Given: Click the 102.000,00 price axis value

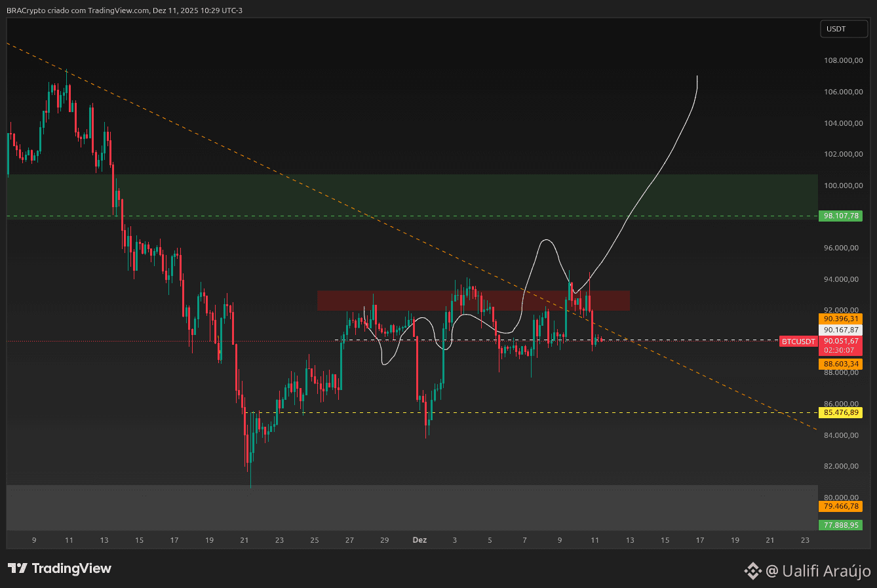Looking at the screenshot, I should coord(843,154).
